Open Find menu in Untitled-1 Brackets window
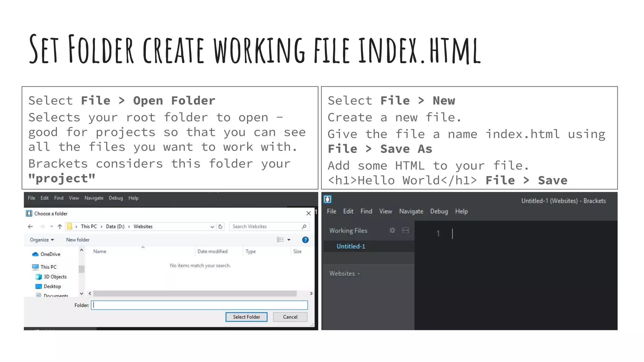The image size is (644, 362). click(x=366, y=211)
